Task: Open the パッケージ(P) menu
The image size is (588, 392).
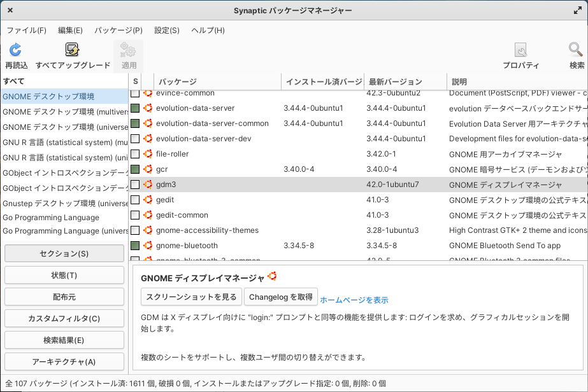Action: pyautogui.click(x=118, y=31)
